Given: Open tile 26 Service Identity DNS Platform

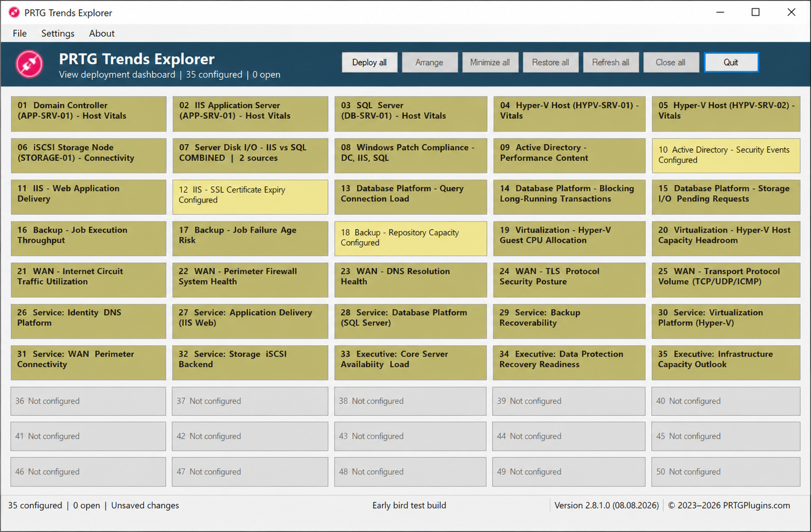Looking at the screenshot, I should click(89, 321).
